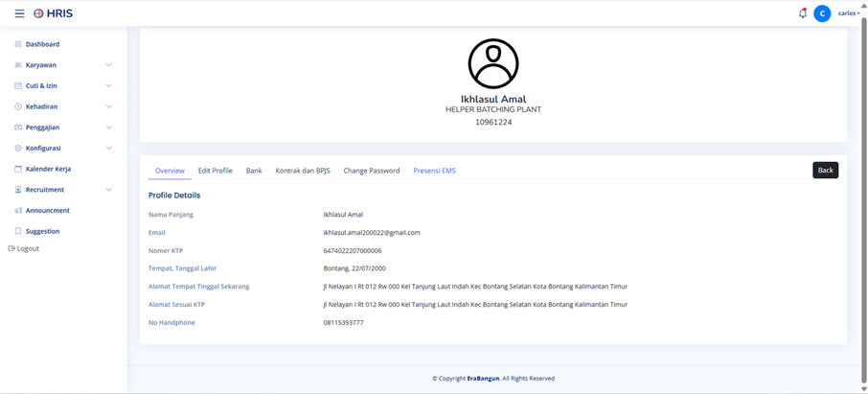Expand the Penggajian menu chevron
The height and width of the screenshot is (394, 868).
coord(109,127)
